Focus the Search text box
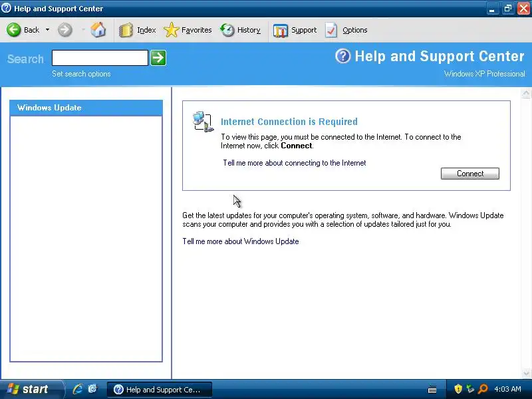 pos(100,58)
